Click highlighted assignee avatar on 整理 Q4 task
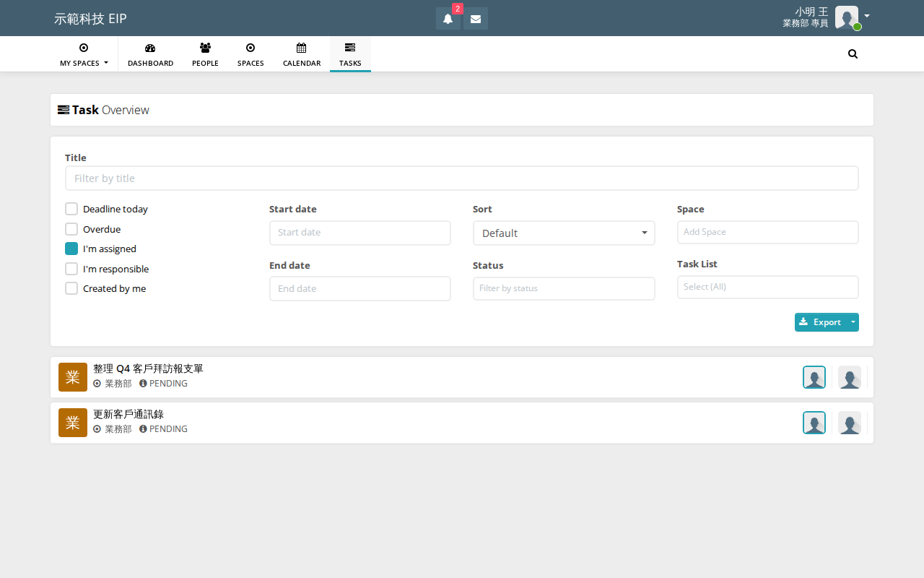Image resolution: width=924 pixels, height=578 pixels. coord(814,377)
